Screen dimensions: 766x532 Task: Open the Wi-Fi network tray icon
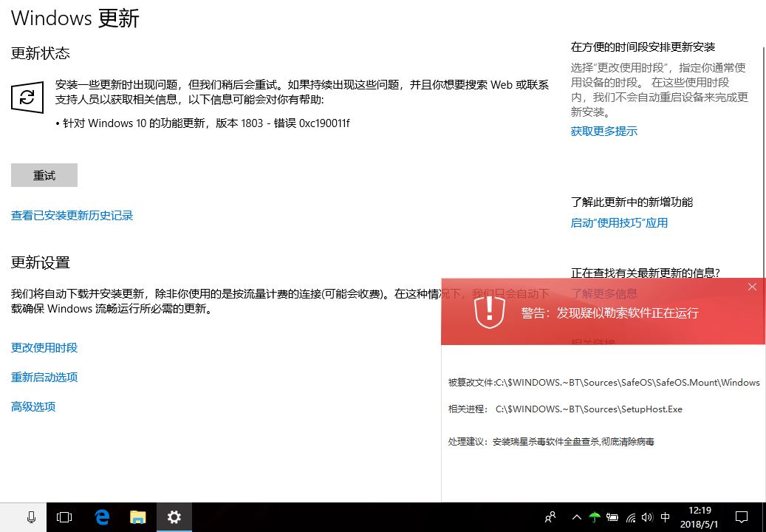[631, 517]
